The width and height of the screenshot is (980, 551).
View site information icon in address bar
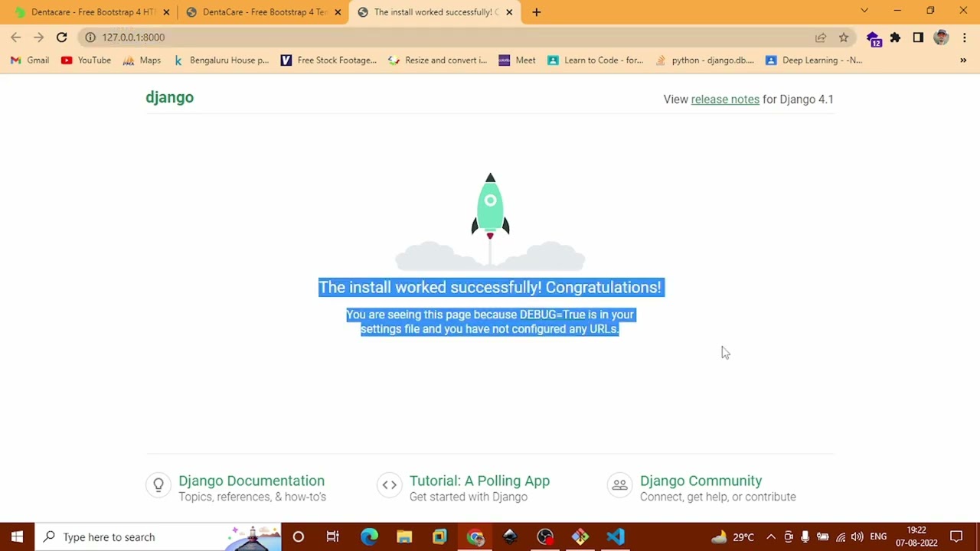pos(90,37)
